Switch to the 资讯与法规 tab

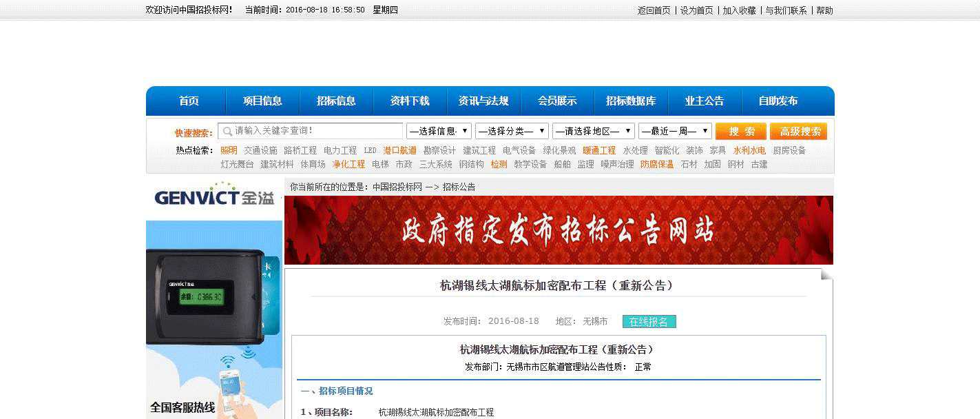point(483,101)
